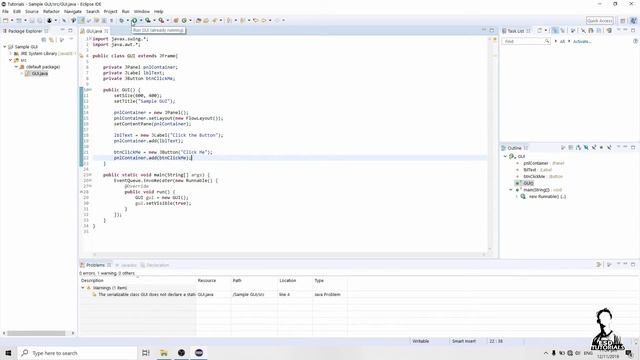Click the Run Last Tool external tools icon
This screenshot has width=640, height=360.
click(x=162, y=20)
